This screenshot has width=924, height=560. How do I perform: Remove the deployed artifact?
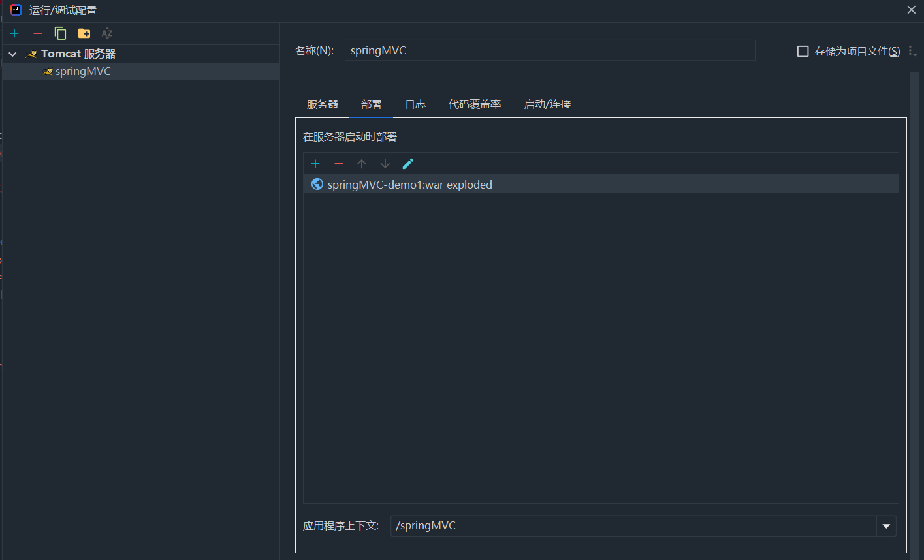pos(338,164)
